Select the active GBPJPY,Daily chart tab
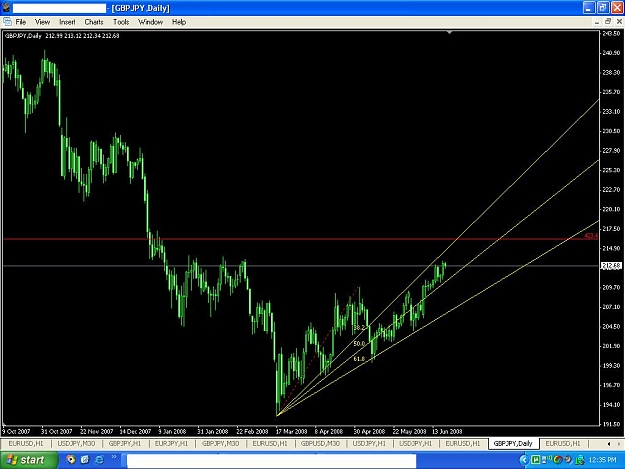Viewport: 625px width, 469px height. [x=513, y=443]
